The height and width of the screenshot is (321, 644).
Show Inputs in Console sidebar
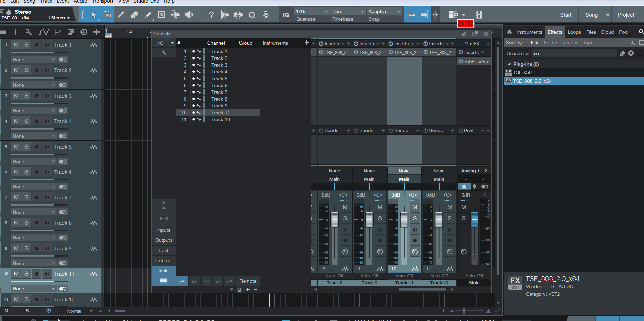point(164,230)
